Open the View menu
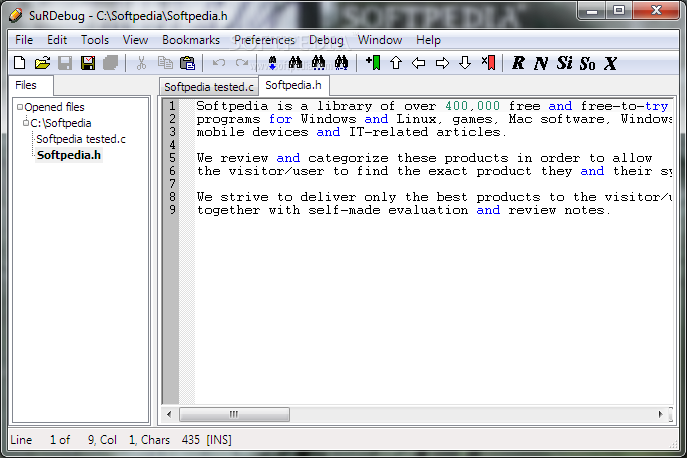 coord(135,40)
